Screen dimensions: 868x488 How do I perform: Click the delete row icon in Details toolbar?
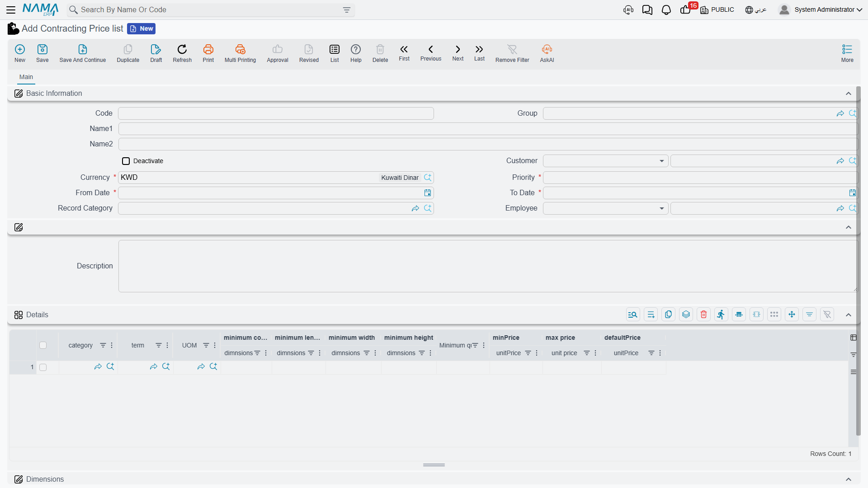point(703,314)
